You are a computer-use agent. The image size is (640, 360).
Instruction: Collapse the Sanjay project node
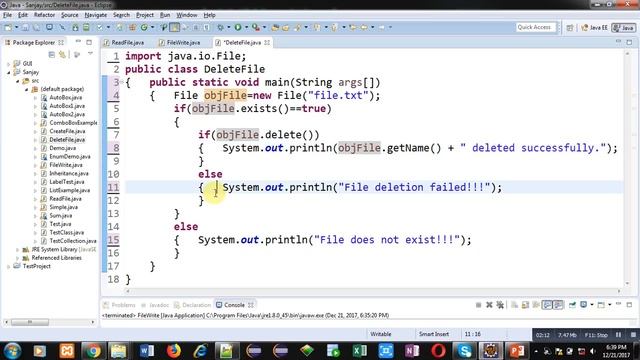coord(9,72)
